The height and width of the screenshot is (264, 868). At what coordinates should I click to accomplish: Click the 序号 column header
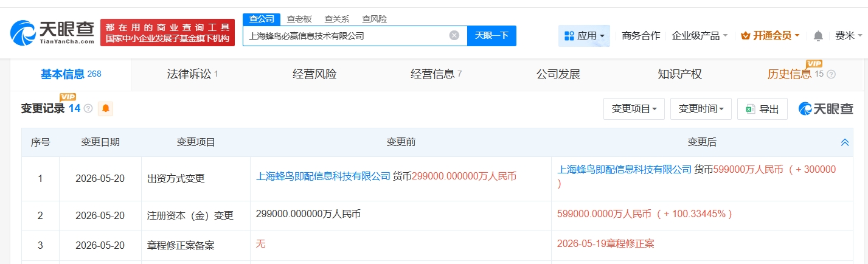coord(40,142)
